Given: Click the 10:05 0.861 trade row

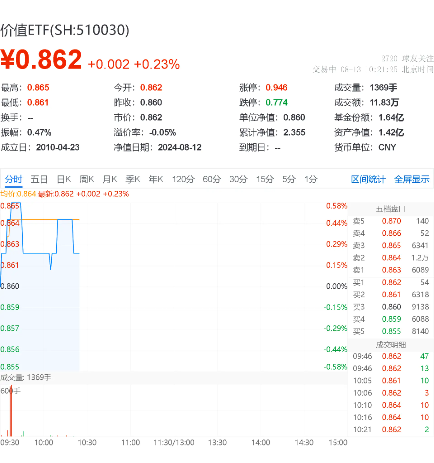Looking at the screenshot, I should (x=391, y=381).
